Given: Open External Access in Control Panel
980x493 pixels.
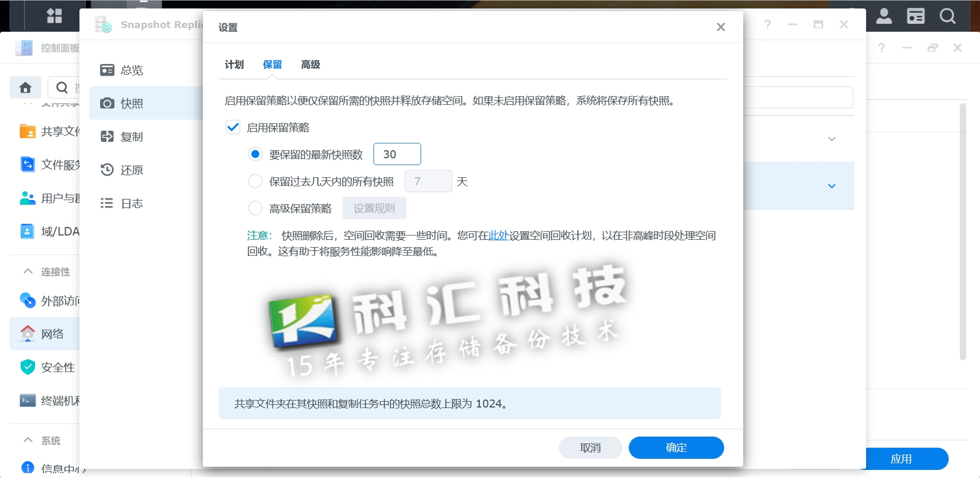Looking at the screenshot, I should pos(49,301).
